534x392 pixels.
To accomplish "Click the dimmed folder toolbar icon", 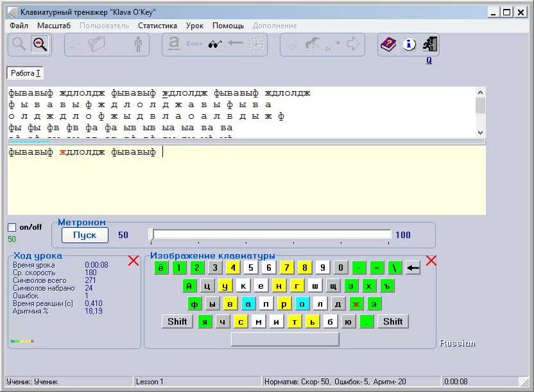I will (x=96, y=44).
